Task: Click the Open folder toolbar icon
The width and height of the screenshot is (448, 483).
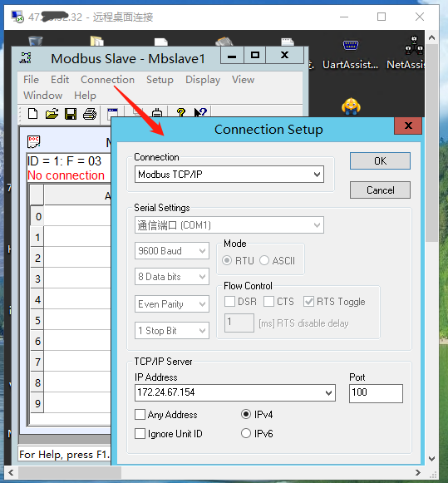Action: click(x=52, y=114)
